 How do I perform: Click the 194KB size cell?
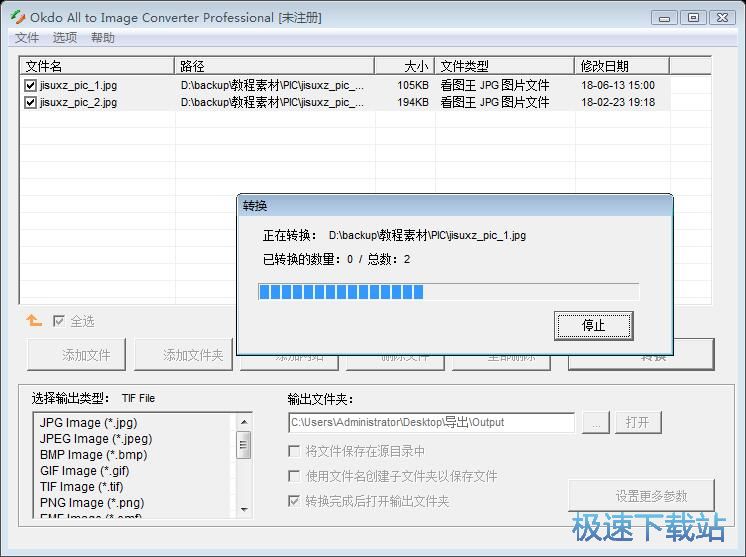[x=413, y=102]
